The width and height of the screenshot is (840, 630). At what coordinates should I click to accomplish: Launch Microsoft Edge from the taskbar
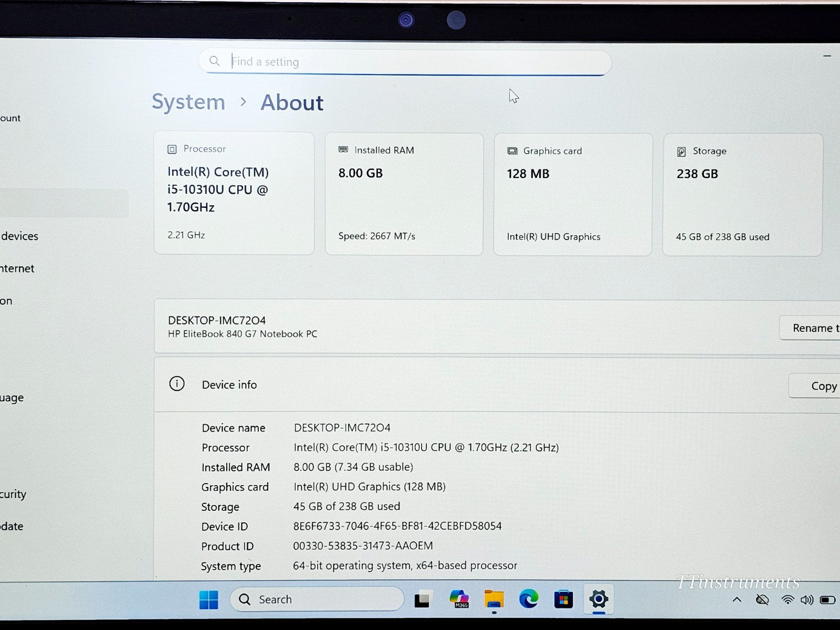tap(529, 599)
